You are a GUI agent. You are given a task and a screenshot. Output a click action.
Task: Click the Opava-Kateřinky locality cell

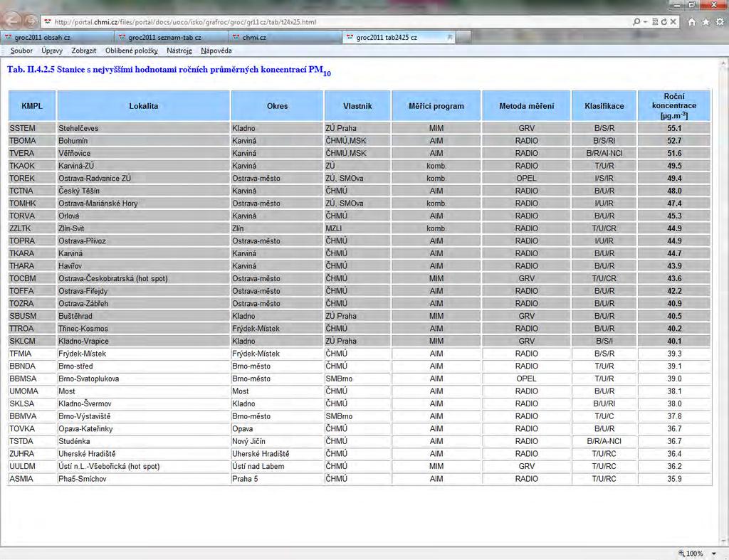(x=143, y=429)
